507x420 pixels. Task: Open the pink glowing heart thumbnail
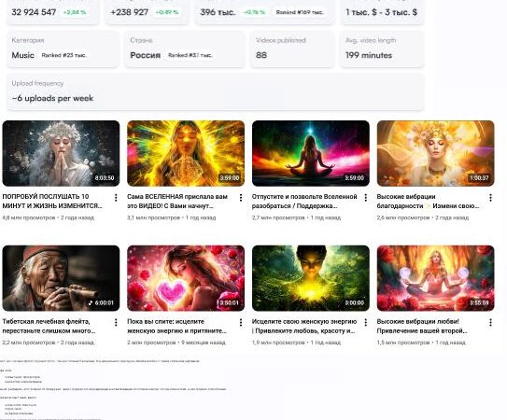pos(186,278)
